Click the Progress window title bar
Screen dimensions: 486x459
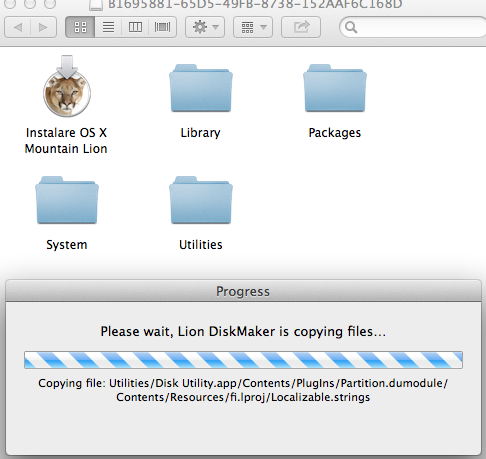(x=243, y=291)
